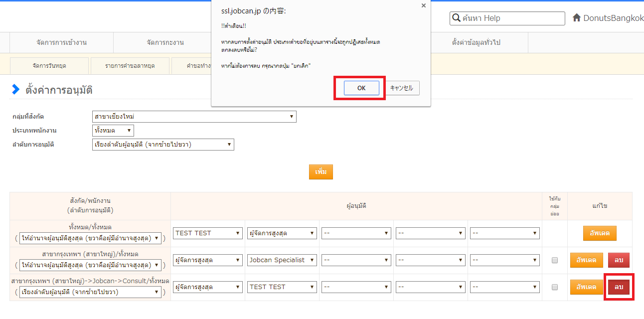
Task: Click the DonutsBangkok home icon
Action: click(577, 18)
